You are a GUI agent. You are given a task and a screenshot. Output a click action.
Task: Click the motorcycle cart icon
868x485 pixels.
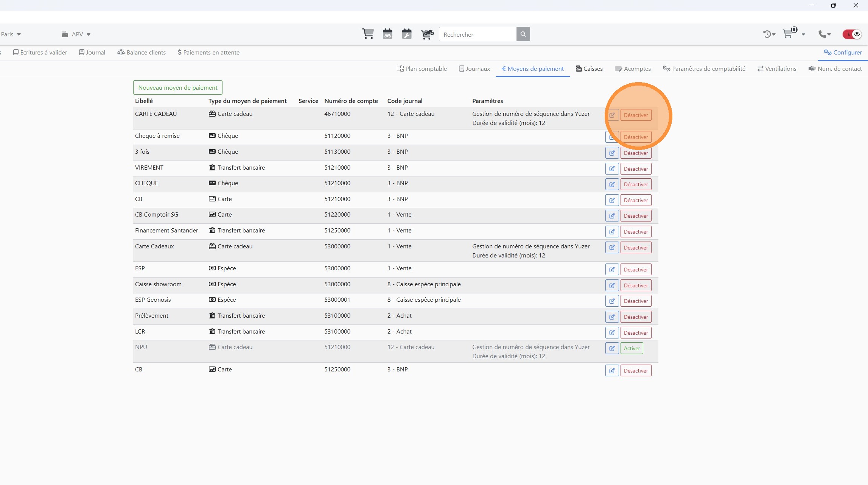[427, 34]
